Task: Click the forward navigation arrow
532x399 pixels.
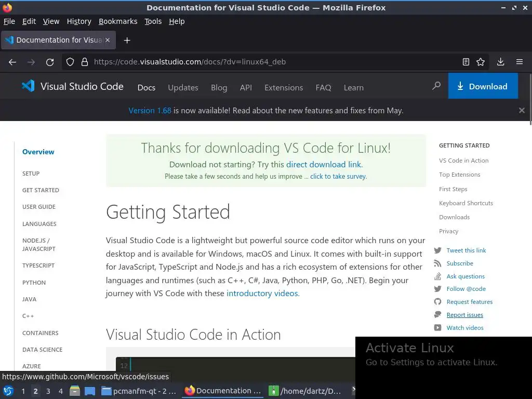Action: tap(31, 62)
